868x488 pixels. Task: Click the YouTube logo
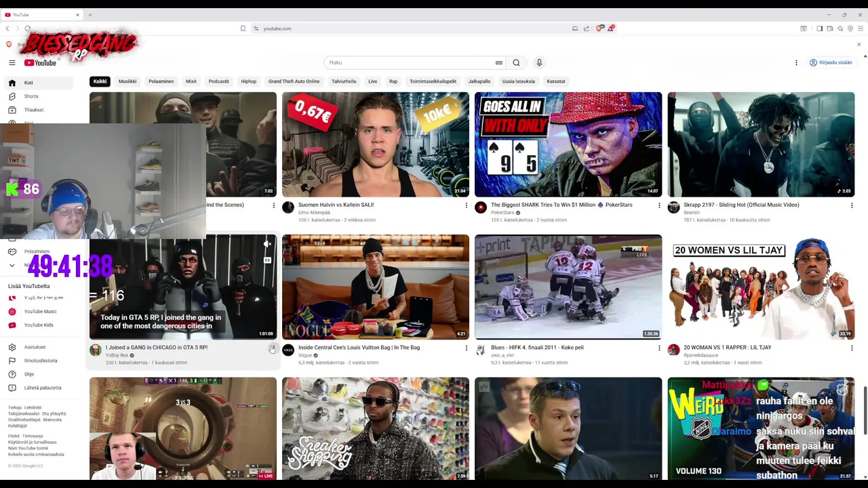(41, 62)
